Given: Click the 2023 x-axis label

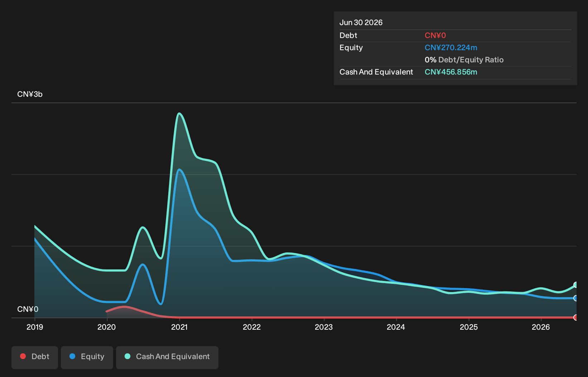Looking at the screenshot, I should coord(324,327).
